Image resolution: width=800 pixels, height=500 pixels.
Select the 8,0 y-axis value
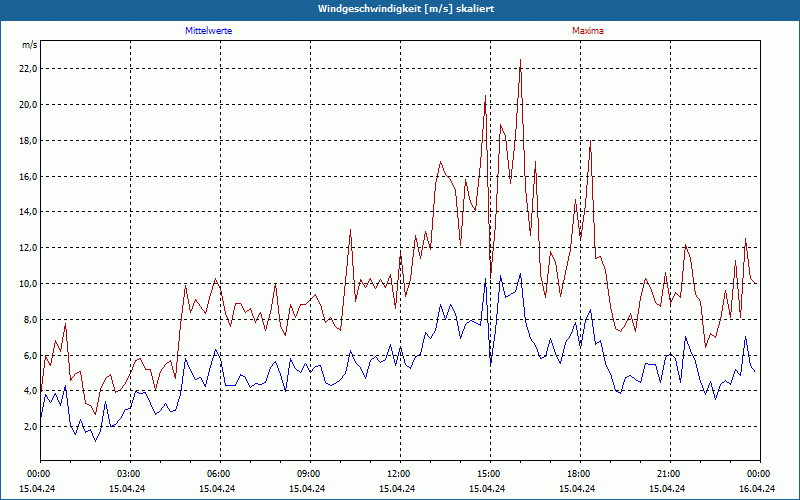pos(31,320)
